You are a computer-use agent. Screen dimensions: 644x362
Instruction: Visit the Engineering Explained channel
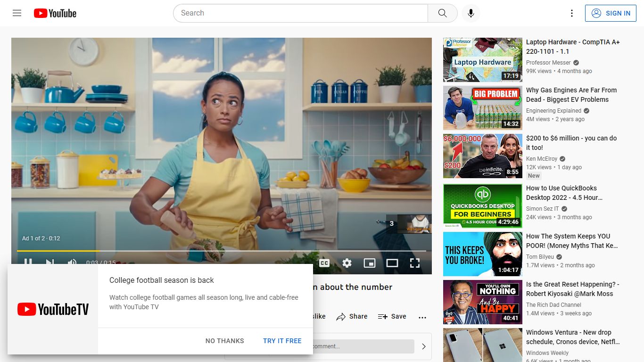[x=554, y=111]
